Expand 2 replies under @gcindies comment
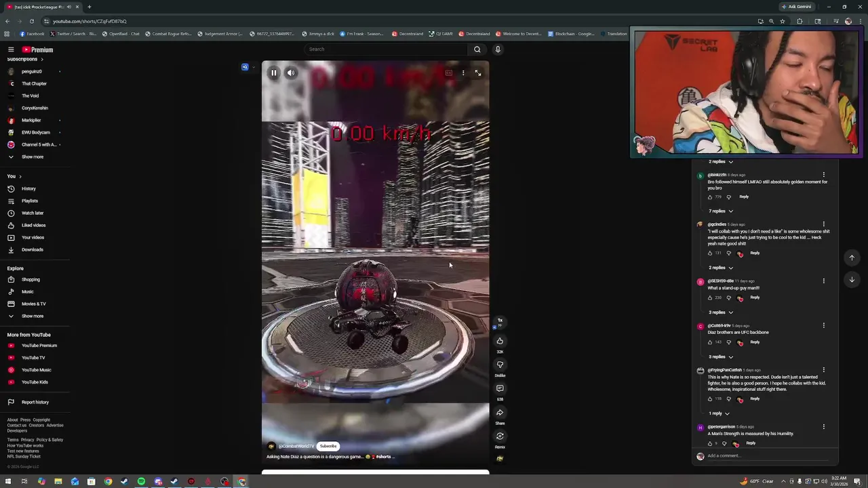 pos(721,268)
